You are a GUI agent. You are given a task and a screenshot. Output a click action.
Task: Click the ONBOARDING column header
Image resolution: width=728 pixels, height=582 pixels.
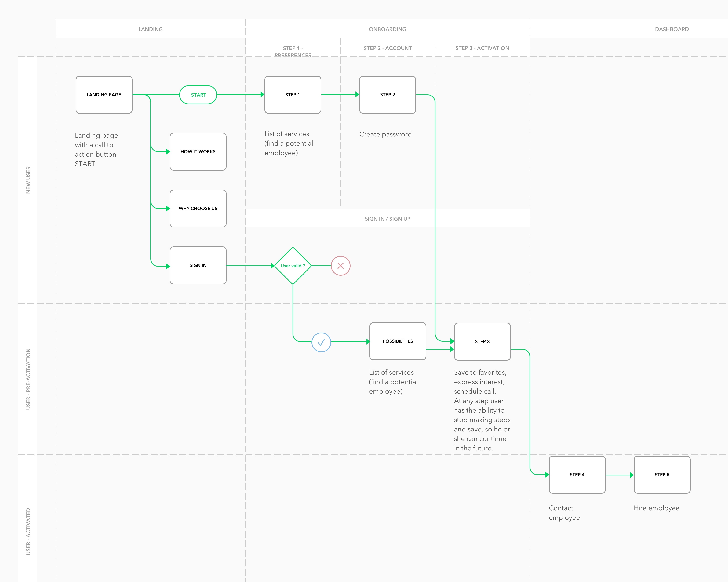tap(387, 29)
